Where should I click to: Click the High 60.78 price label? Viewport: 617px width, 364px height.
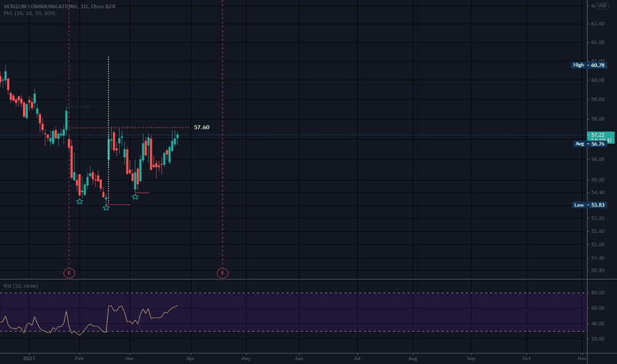(x=589, y=65)
